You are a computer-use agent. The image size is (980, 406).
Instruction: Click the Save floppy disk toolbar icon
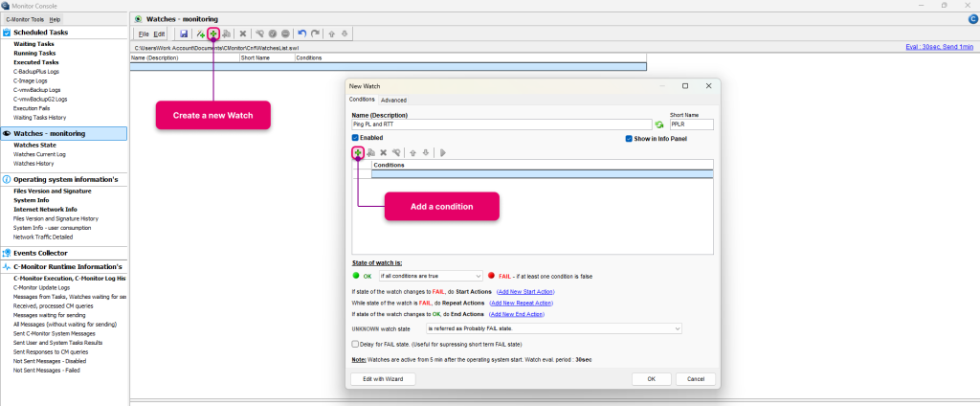[184, 34]
